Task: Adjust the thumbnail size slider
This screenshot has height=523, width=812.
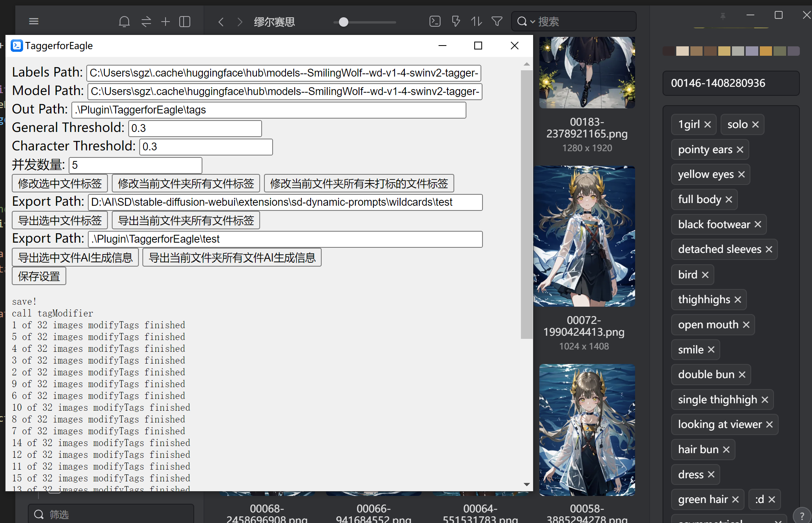Action: coord(343,22)
